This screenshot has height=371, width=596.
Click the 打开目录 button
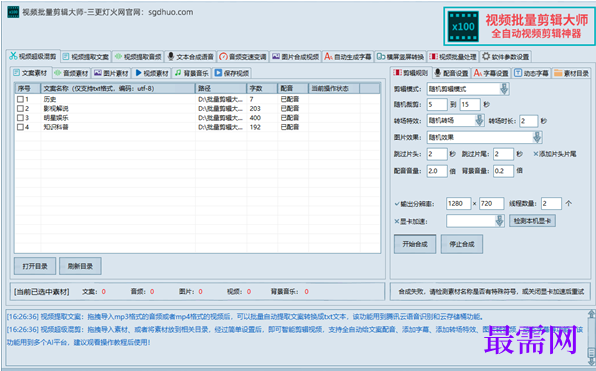pyautogui.click(x=35, y=266)
